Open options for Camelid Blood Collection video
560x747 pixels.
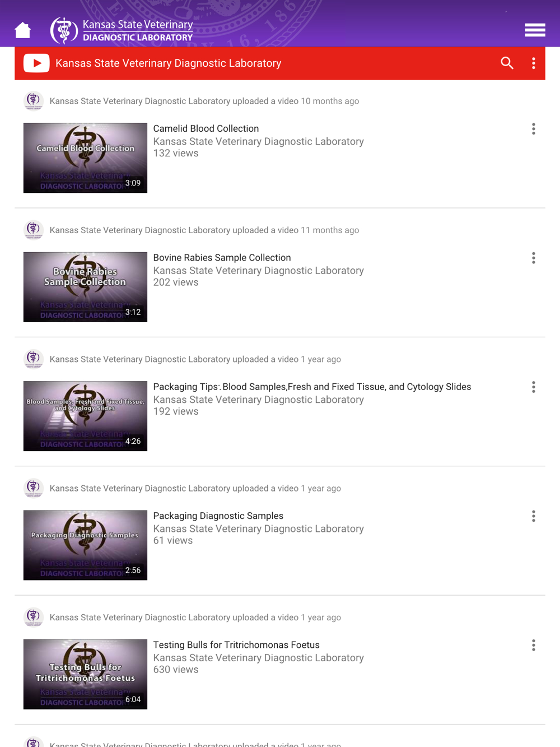[534, 129]
